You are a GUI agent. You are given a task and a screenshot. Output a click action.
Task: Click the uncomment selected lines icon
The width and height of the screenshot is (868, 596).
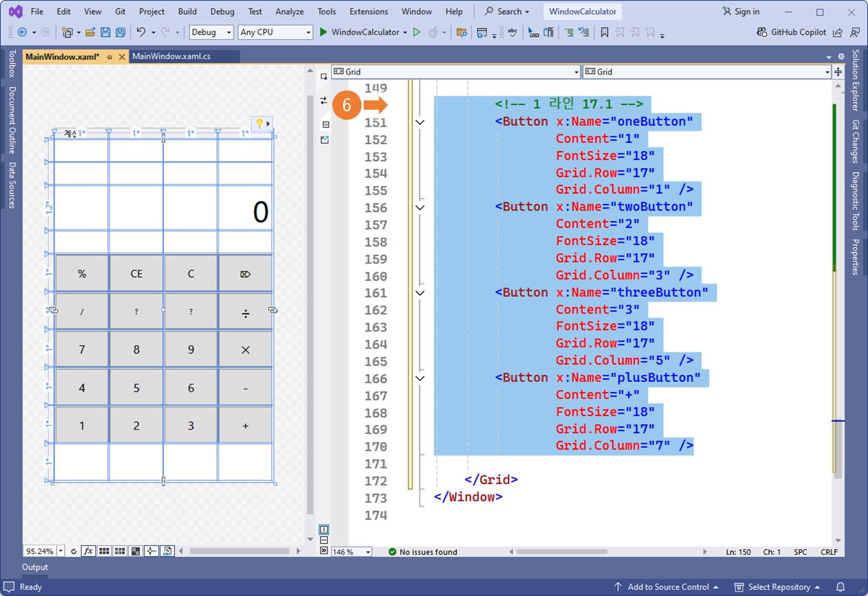click(x=584, y=33)
